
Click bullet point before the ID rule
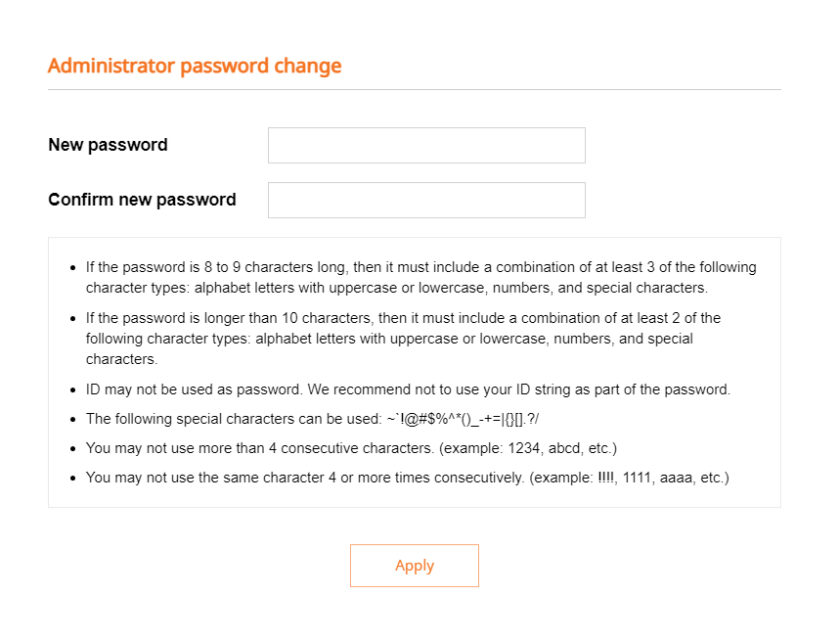click(x=73, y=390)
